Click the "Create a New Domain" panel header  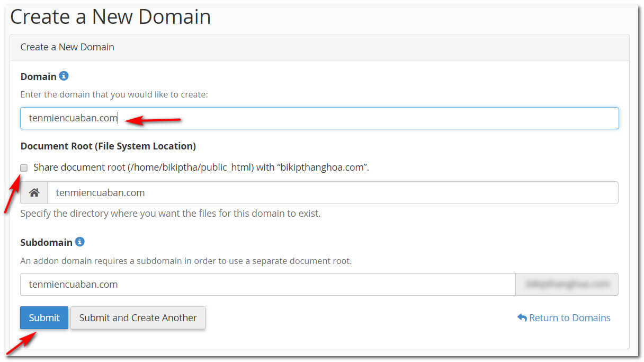click(67, 47)
